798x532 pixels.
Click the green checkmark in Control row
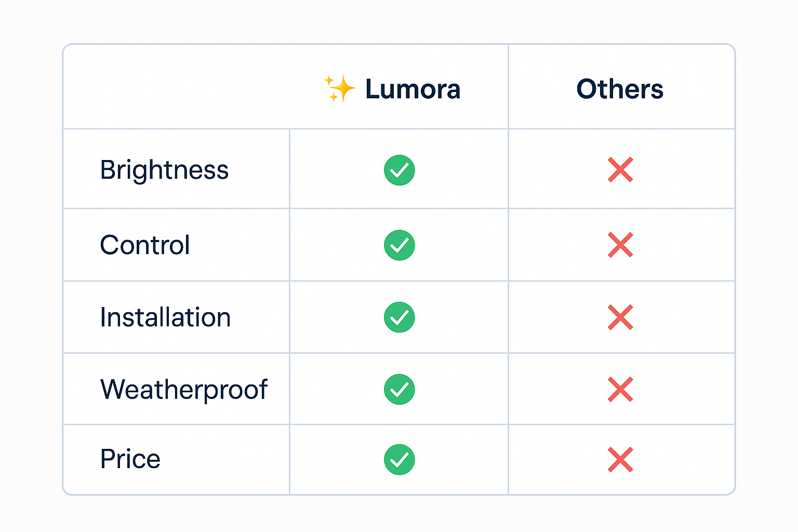[x=399, y=245]
